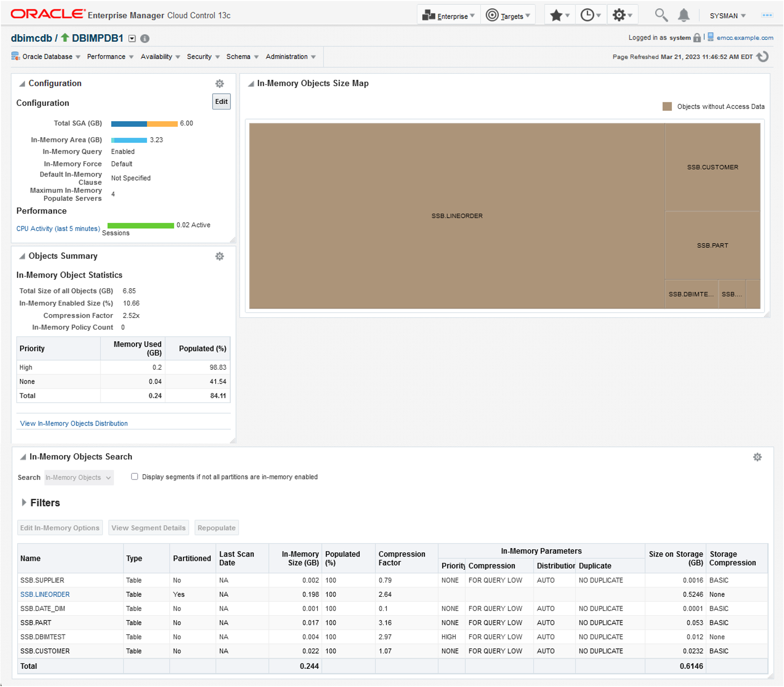Enable display segments partition checkbox
This screenshot has width=784, height=687.
coord(134,477)
